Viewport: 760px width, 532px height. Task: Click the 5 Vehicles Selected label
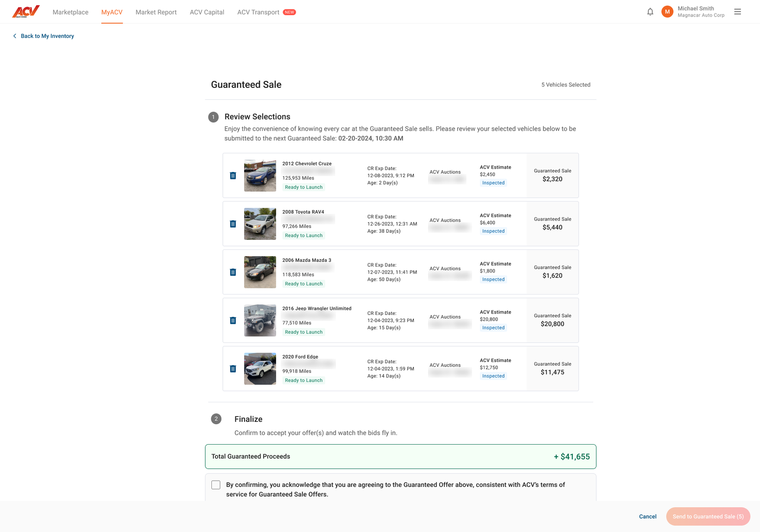pos(566,85)
